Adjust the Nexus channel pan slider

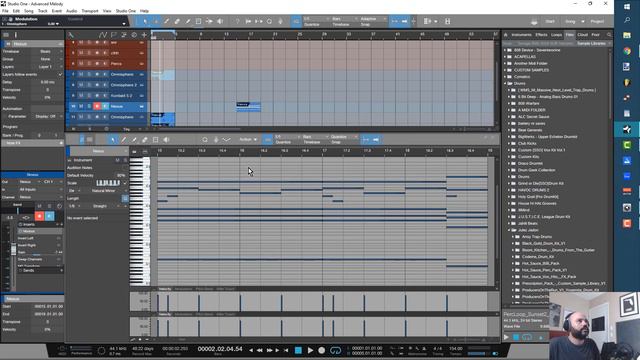click(x=18, y=210)
